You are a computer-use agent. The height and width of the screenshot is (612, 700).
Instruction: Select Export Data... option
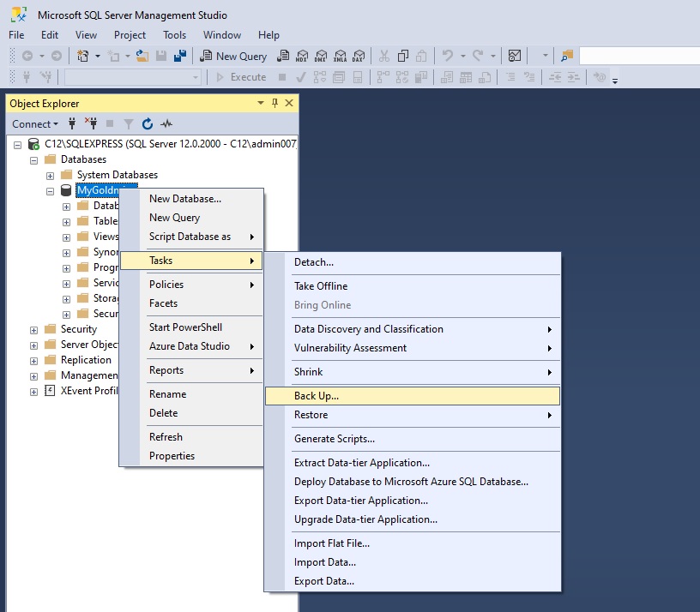pos(412,581)
